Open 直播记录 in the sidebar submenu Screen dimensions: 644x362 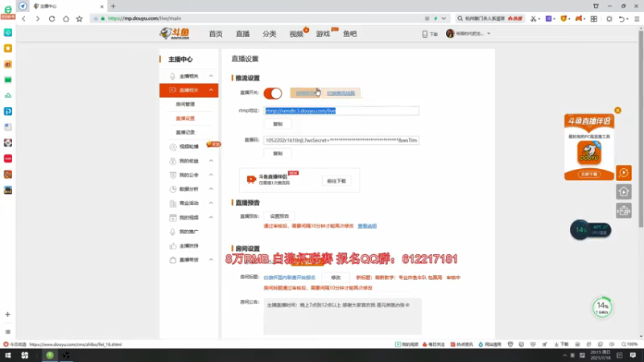185,133
